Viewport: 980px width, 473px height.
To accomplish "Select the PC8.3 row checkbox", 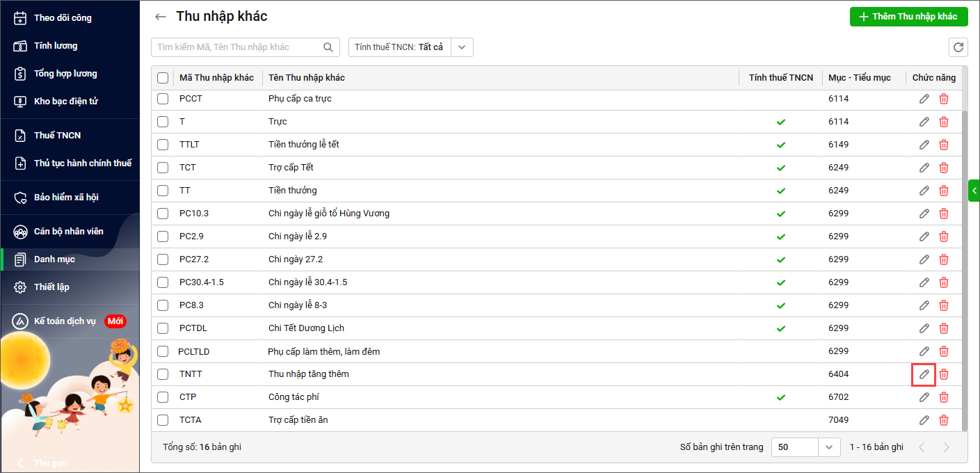I will point(163,305).
